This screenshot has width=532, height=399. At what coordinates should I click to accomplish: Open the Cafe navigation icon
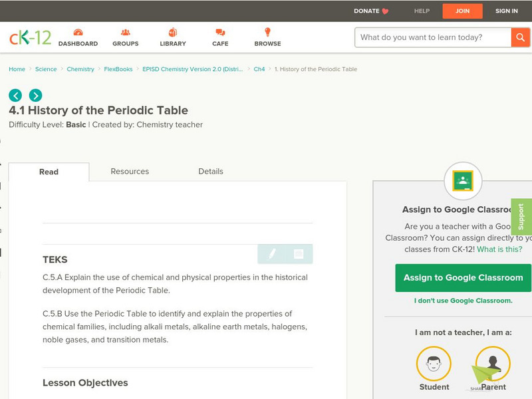pyautogui.click(x=220, y=33)
